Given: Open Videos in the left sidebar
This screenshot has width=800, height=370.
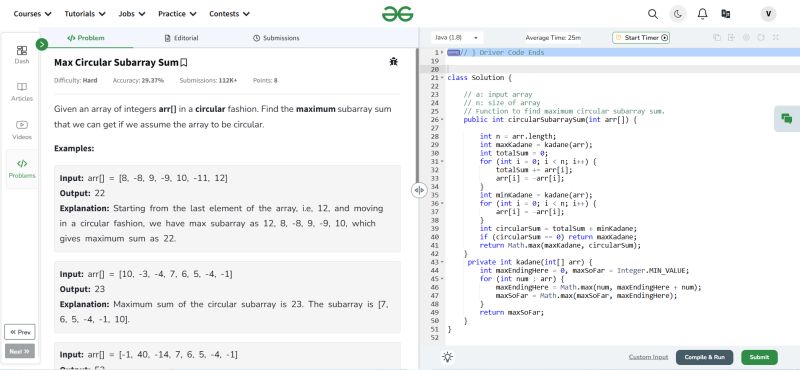Looking at the screenshot, I should (x=22, y=130).
